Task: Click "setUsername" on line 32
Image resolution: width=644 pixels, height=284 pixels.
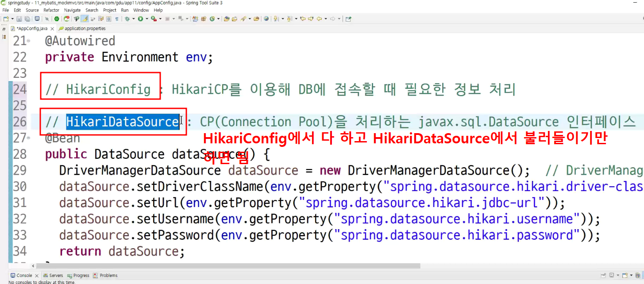Action: pyautogui.click(x=176, y=219)
